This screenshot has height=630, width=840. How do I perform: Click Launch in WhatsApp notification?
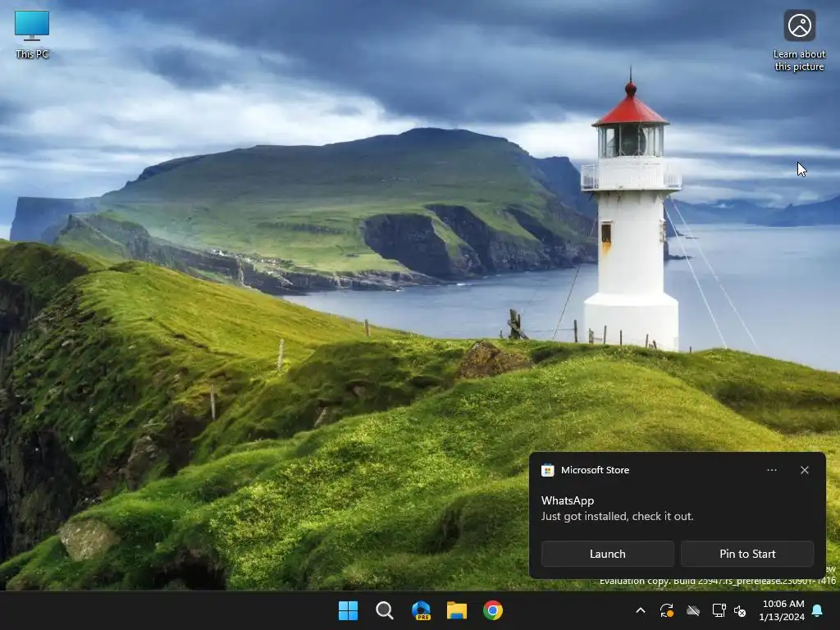click(607, 554)
